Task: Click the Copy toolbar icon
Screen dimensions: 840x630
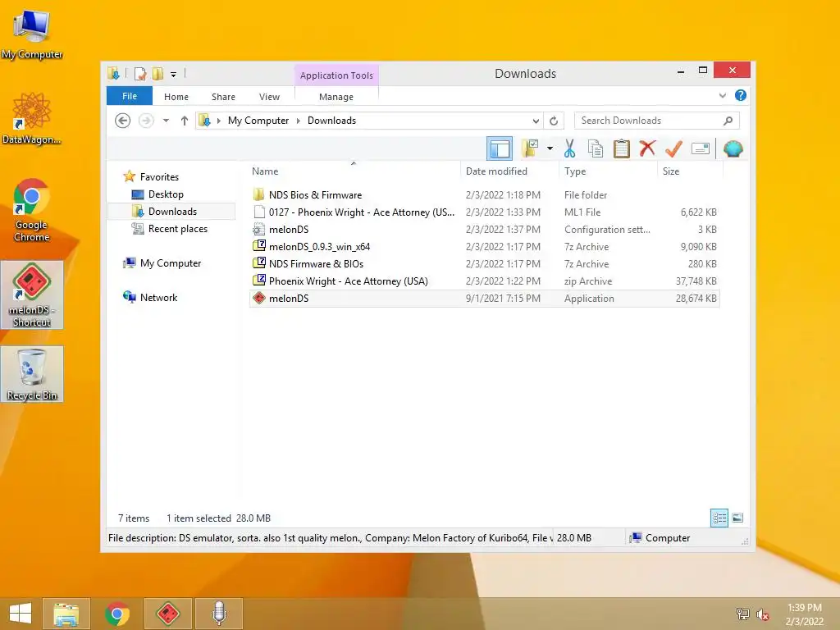Action: pyautogui.click(x=596, y=148)
